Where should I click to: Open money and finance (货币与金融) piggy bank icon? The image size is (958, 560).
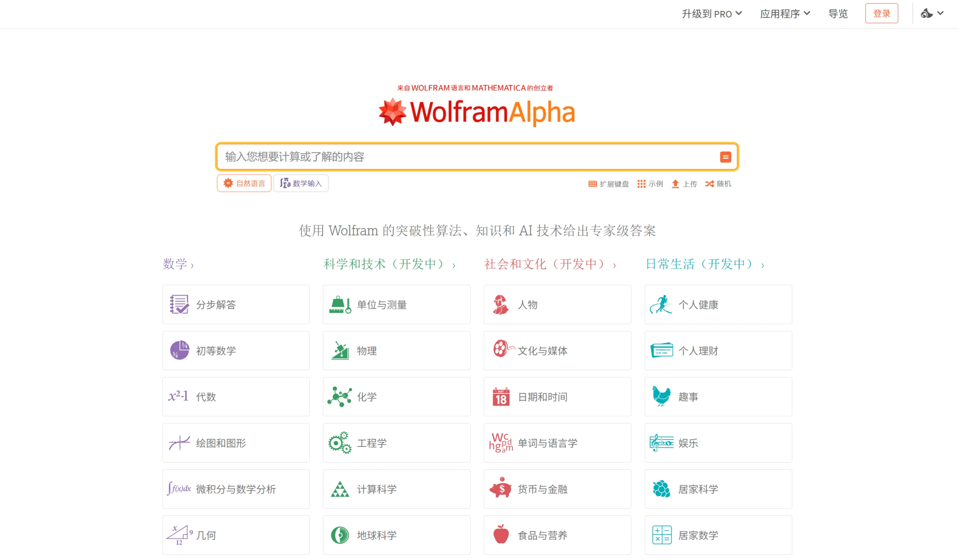(x=501, y=488)
